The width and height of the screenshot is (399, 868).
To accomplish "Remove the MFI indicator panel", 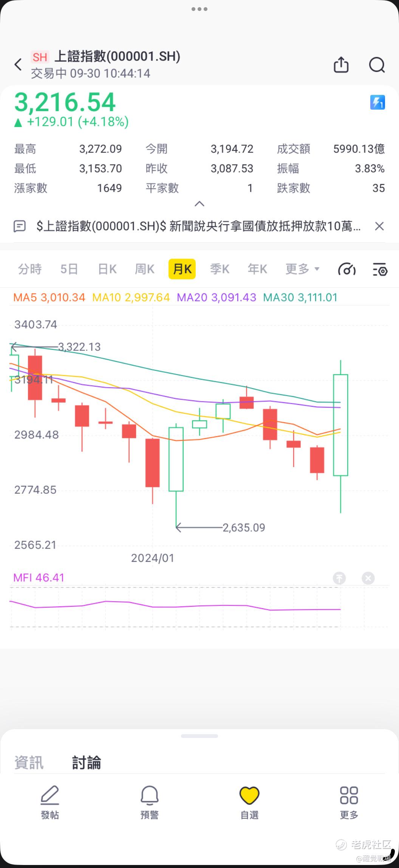I will pyautogui.click(x=368, y=578).
